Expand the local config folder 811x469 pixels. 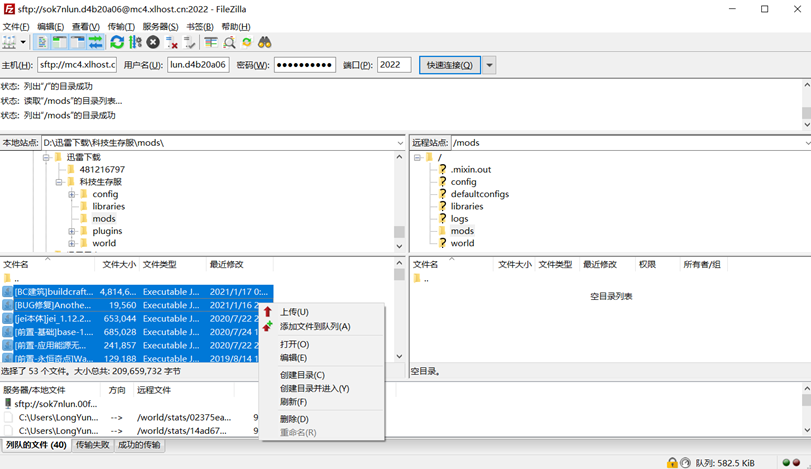coord(72,194)
